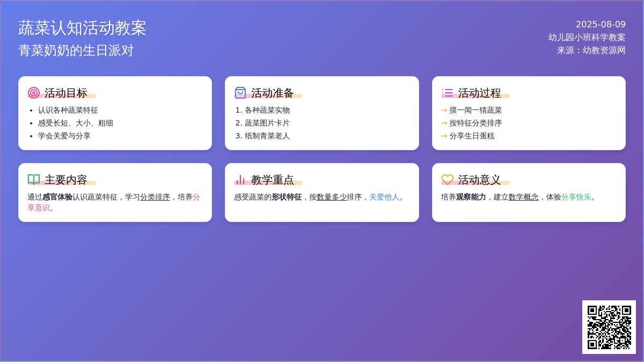Click the heading 主要内容
The image size is (644, 362).
pyautogui.click(x=66, y=180)
